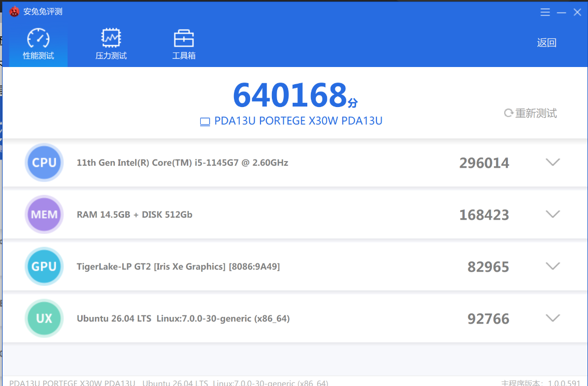The image size is (588, 386).
Task: Click the 返回 back button
Action: click(546, 43)
